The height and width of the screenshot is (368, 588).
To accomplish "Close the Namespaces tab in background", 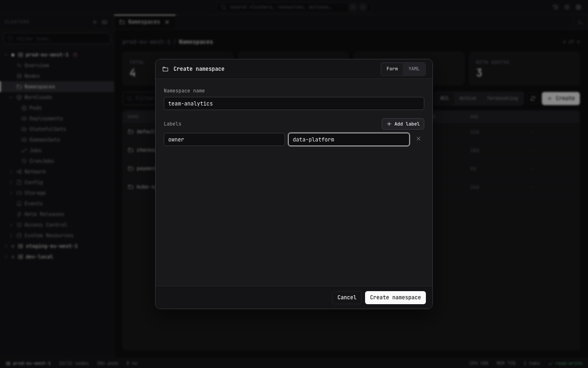I will pos(167,22).
